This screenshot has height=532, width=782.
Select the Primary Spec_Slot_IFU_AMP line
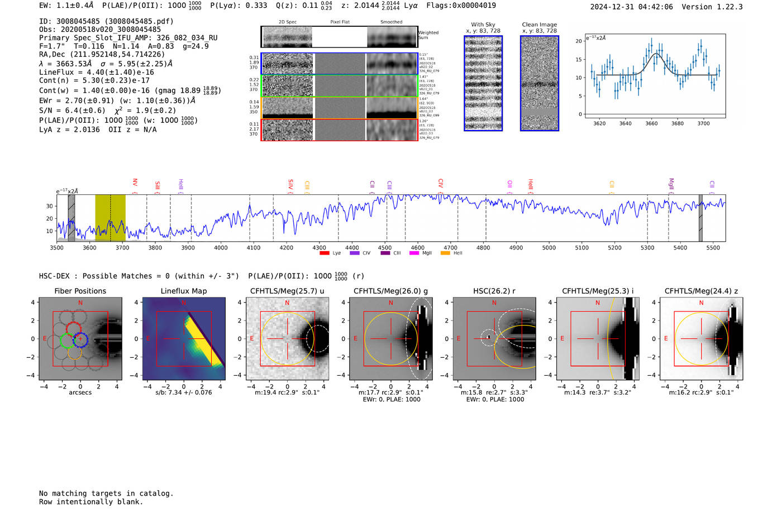pos(128,38)
